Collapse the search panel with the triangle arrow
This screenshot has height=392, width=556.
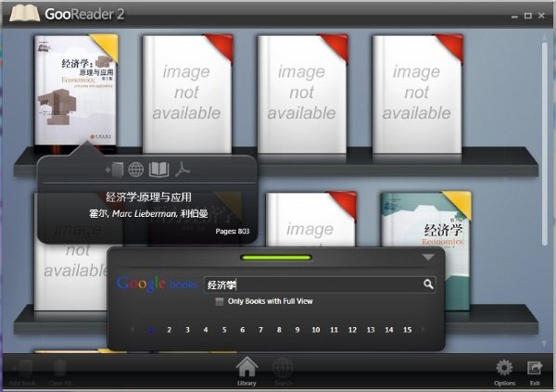point(428,257)
